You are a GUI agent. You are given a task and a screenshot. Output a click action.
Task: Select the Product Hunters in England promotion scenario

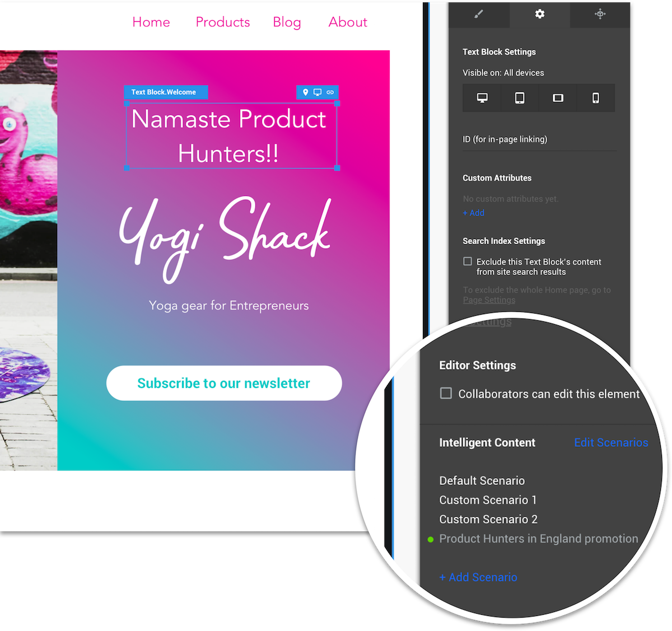point(538,539)
